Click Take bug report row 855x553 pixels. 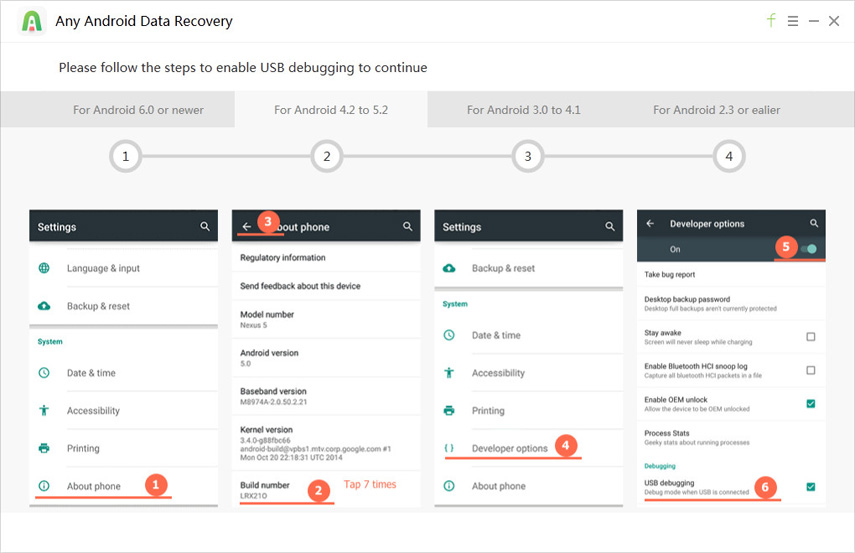731,274
